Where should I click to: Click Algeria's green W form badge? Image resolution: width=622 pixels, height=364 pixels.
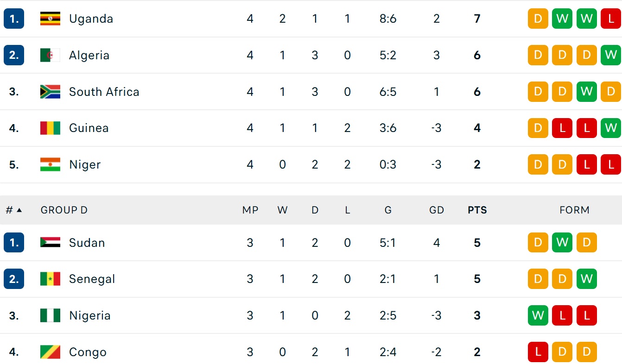pos(610,56)
